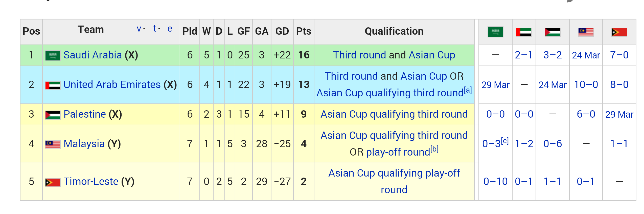Click the Saudi Arabia flag in the results header

click(495, 32)
